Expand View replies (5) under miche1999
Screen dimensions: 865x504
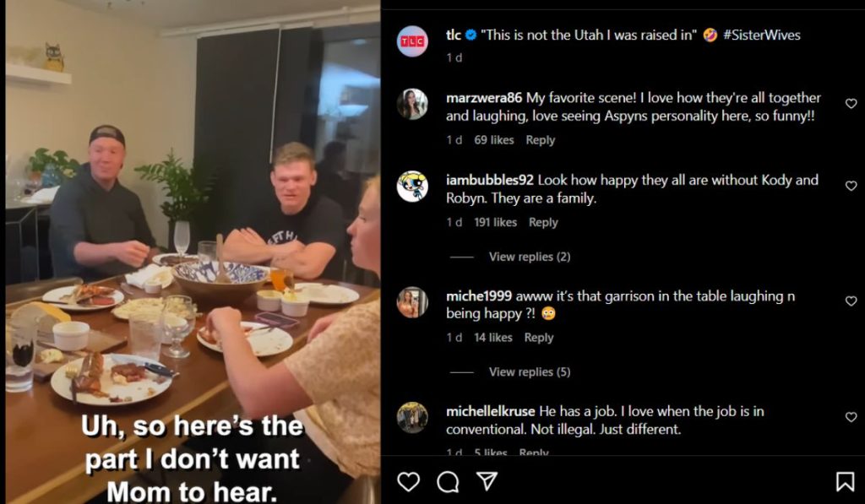[x=530, y=371]
